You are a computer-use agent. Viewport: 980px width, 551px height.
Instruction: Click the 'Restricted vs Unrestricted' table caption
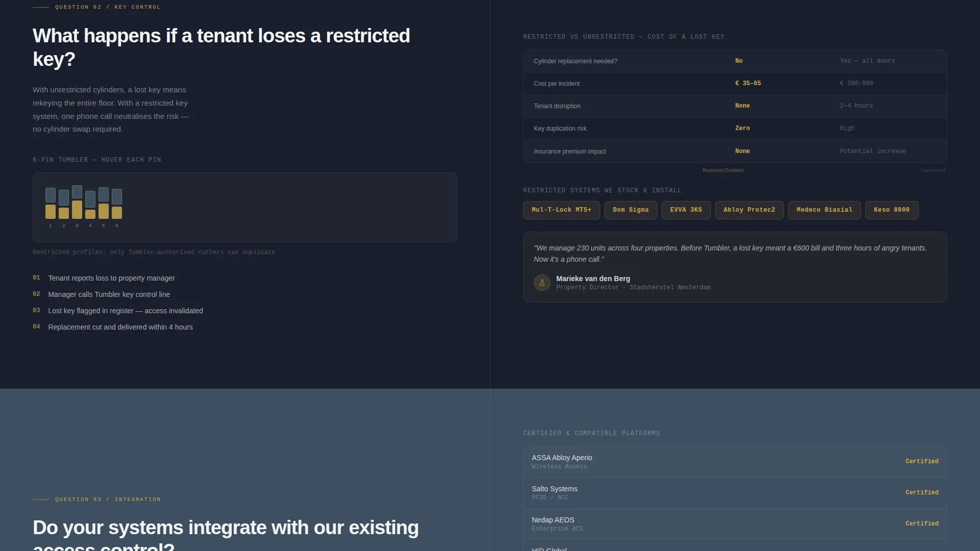pyautogui.click(x=623, y=37)
